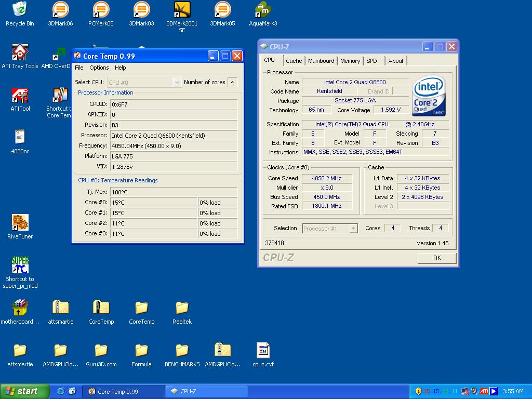Click the Level 2 cache 2 x 4096 KBytes
This screenshot has height=399, width=532.
pos(423,197)
